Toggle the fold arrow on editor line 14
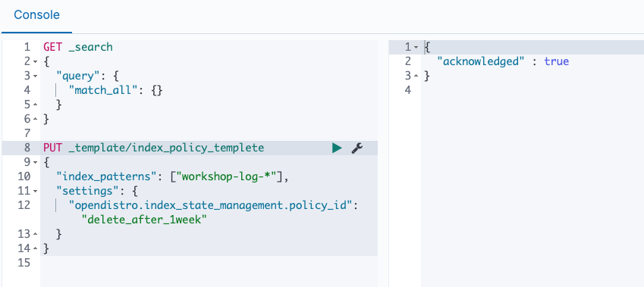The width and height of the screenshot is (644, 287). click(x=35, y=248)
